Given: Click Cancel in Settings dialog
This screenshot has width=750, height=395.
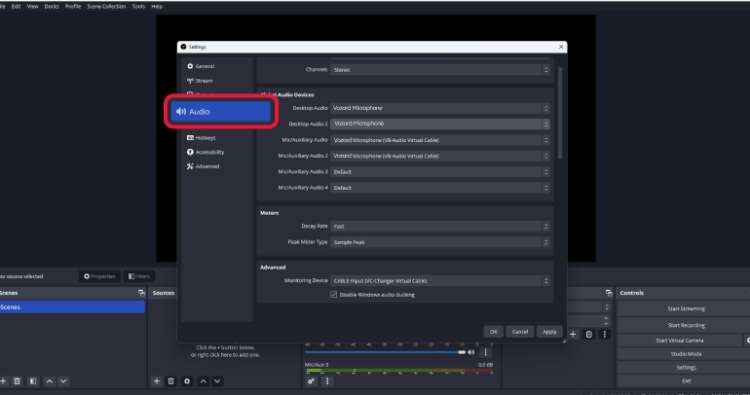Looking at the screenshot, I should [x=520, y=331].
